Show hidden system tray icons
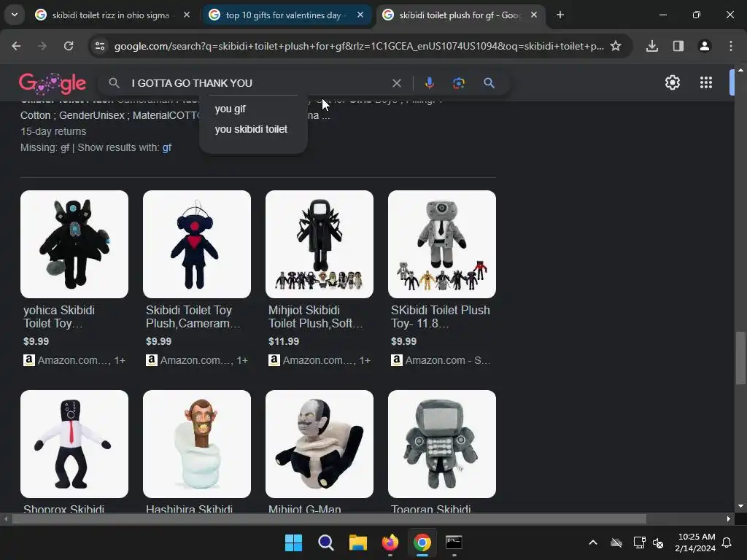 tap(593, 542)
